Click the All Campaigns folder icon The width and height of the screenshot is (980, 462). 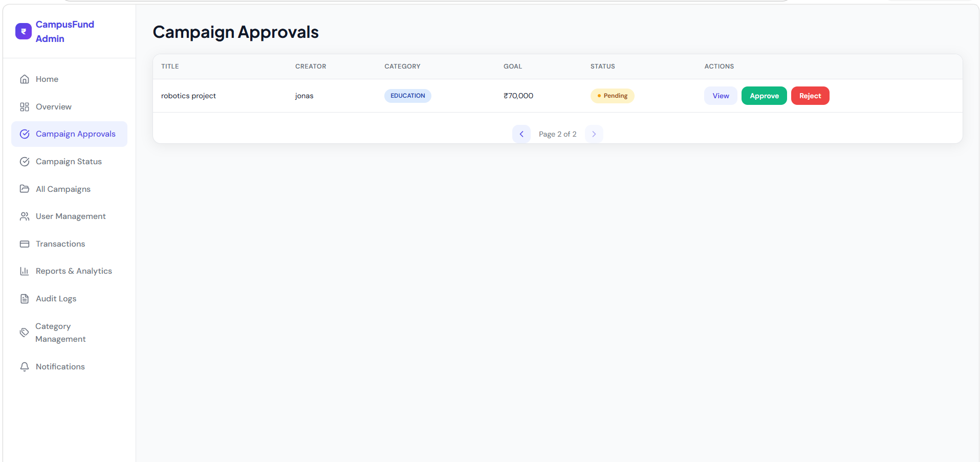25,189
